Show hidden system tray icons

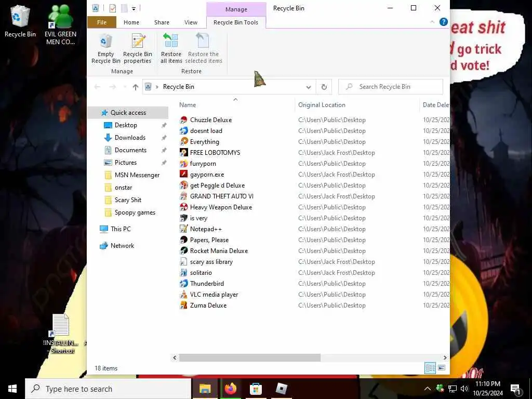[428, 389]
